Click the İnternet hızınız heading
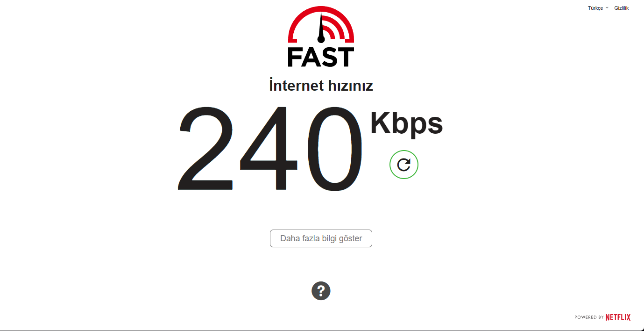Screen dimensions: 644x331 (321, 86)
